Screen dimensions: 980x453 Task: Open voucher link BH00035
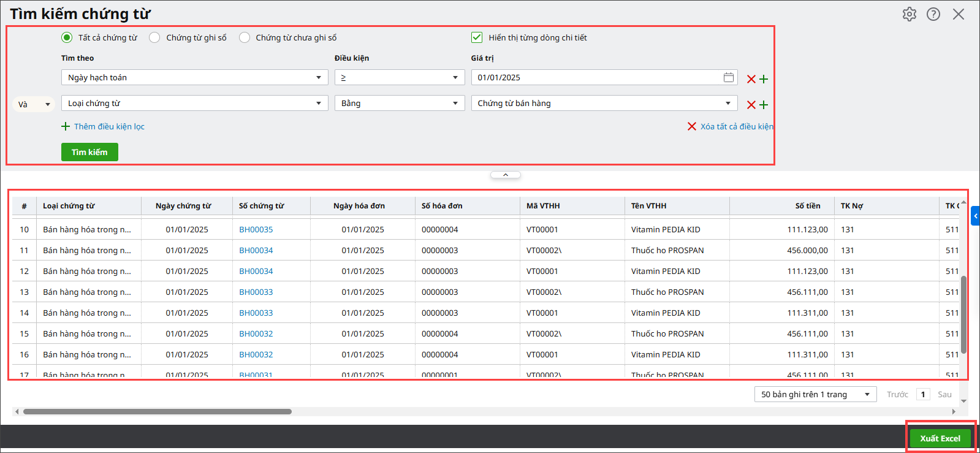click(x=256, y=229)
